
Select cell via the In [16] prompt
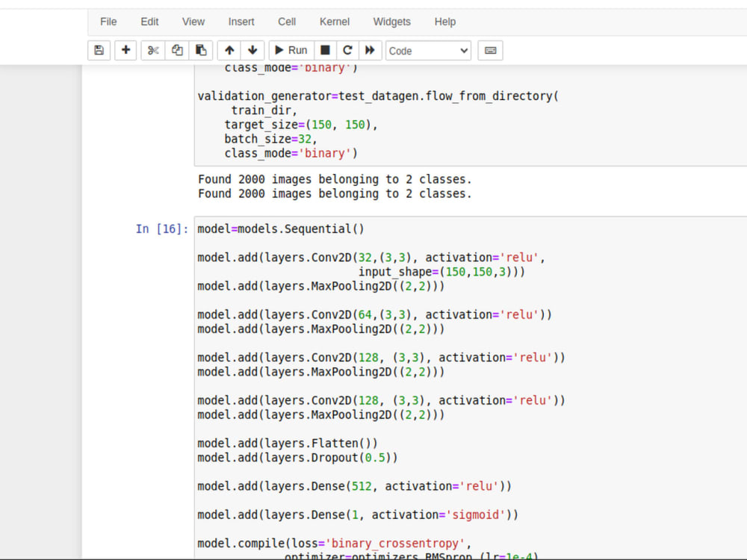162,229
